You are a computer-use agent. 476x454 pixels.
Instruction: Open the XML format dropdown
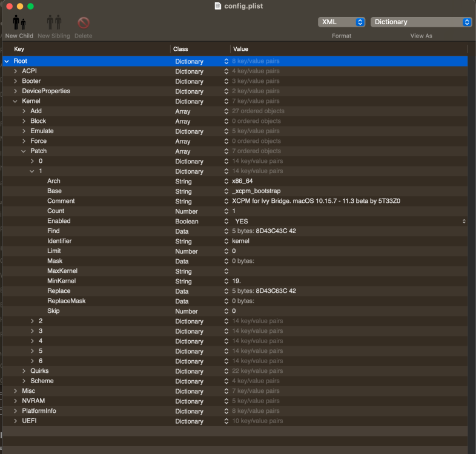[x=341, y=22]
